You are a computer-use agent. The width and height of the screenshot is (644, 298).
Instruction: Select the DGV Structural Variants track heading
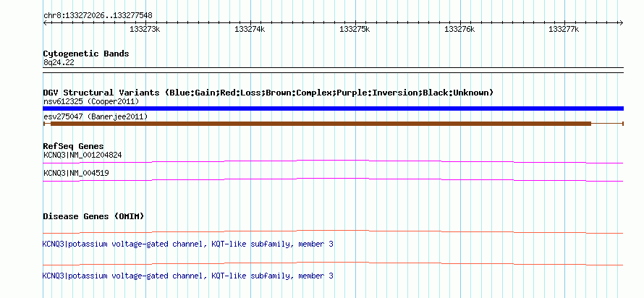pyautogui.click(x=268, y=93)
